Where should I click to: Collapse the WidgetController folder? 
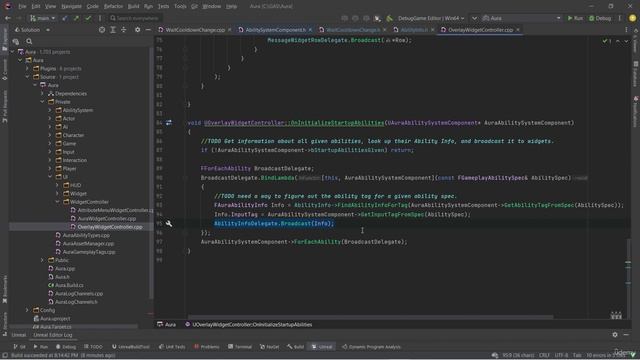pyautogui.click(x=58, y=202)
